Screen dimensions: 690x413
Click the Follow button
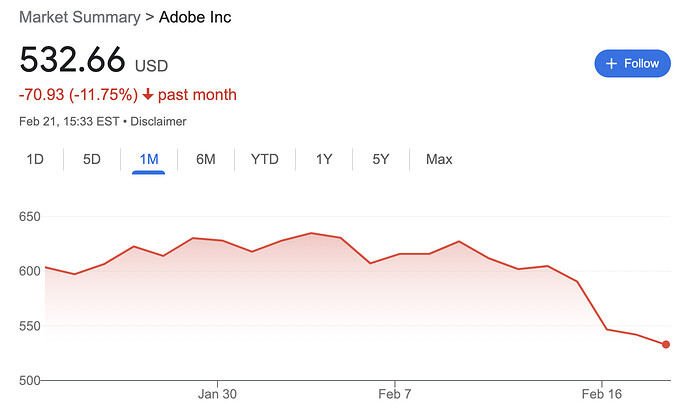(632, 63)
